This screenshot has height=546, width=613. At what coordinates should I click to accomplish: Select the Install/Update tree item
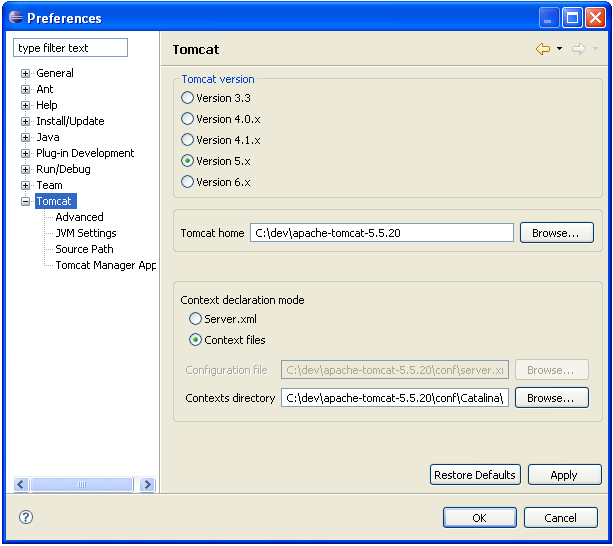pos(70,121)
